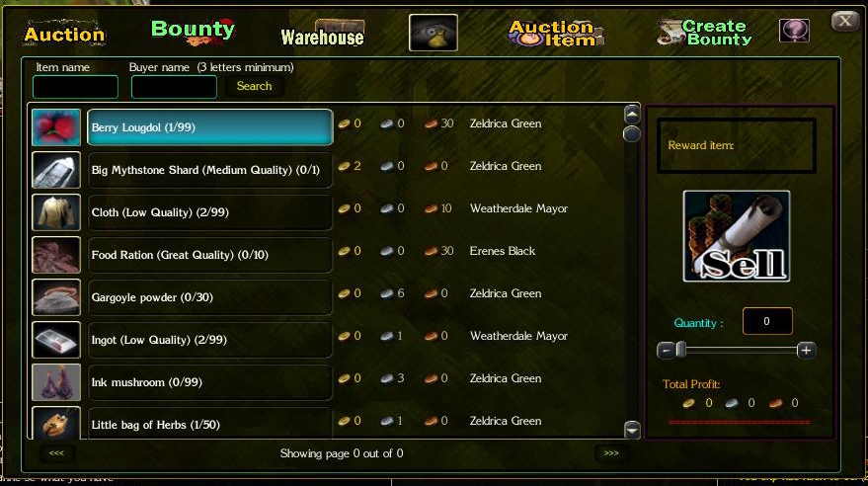This screenshot has height=486, width=868.
Task: Open the help question mark icon
Action: 794,31
